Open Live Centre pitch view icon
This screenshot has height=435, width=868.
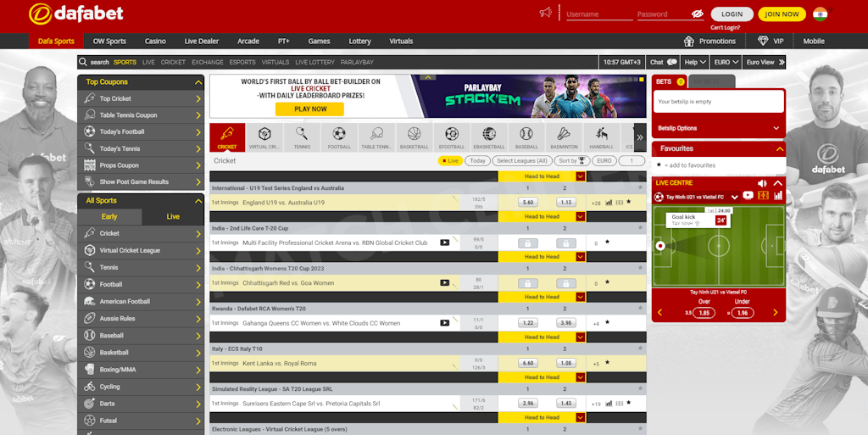pyautogui.click(x=764, y=196)
